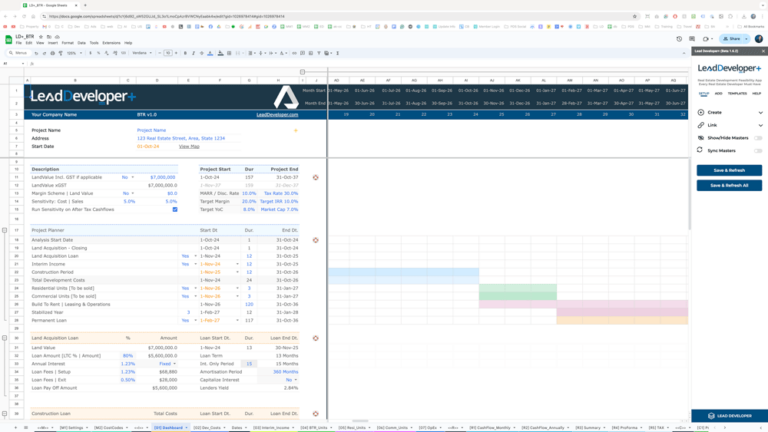Toggle bold formatting in toolbar

click(x=186, y=52)
